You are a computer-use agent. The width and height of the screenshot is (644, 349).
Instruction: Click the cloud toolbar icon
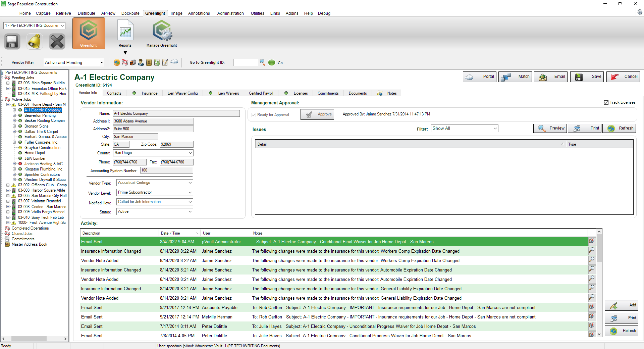pyautogui.click(x=174, y=61)
